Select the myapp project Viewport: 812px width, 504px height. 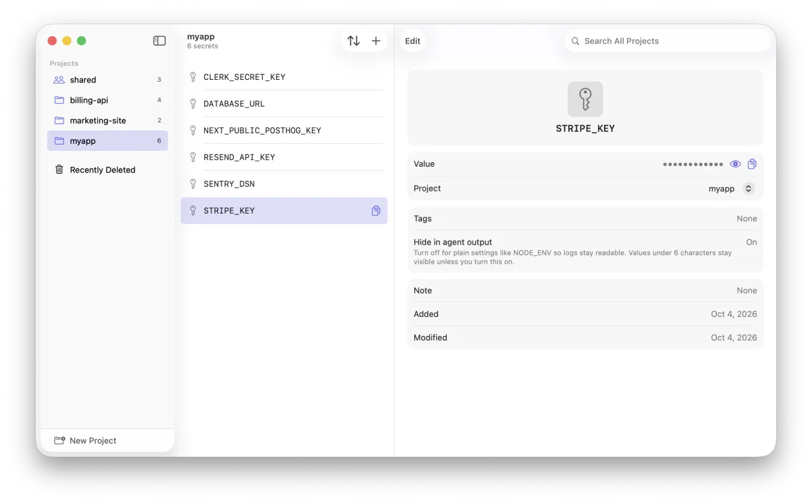(x=107, y=141)
